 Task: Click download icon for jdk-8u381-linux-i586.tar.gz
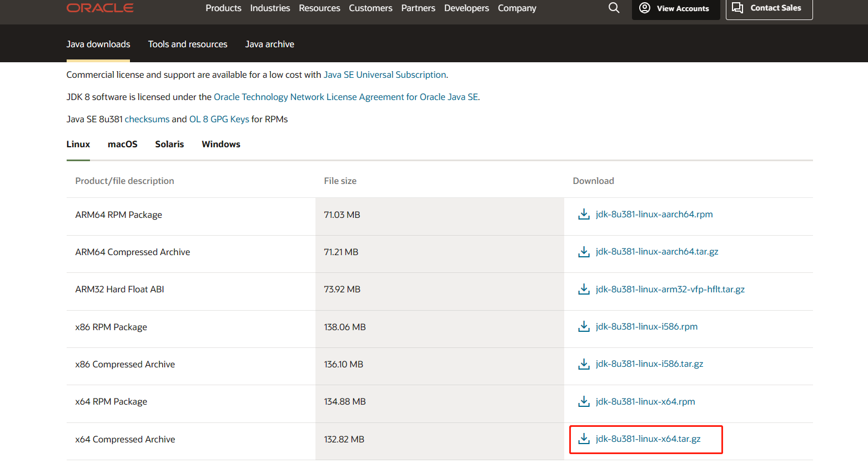pos(584,364)
